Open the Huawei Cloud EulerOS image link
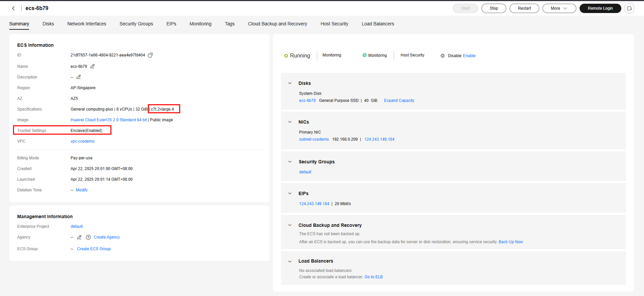The width and height of the screenshot is (644, 296). tap(109, 120)
